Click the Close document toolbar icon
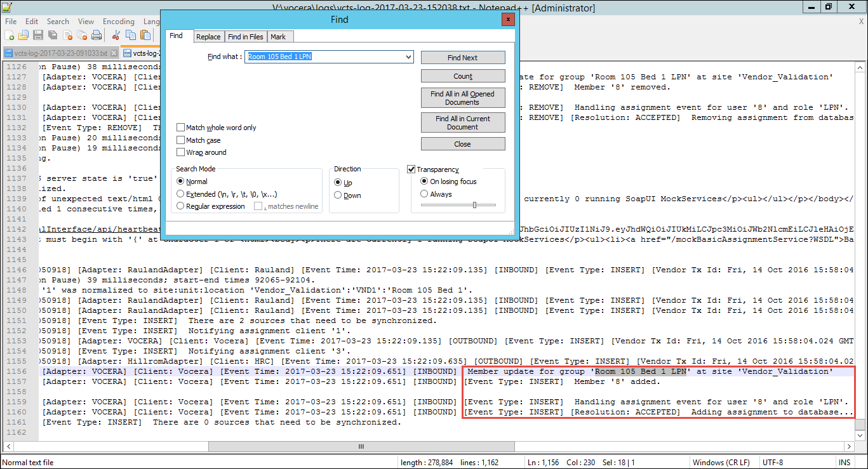 [67, 35]
